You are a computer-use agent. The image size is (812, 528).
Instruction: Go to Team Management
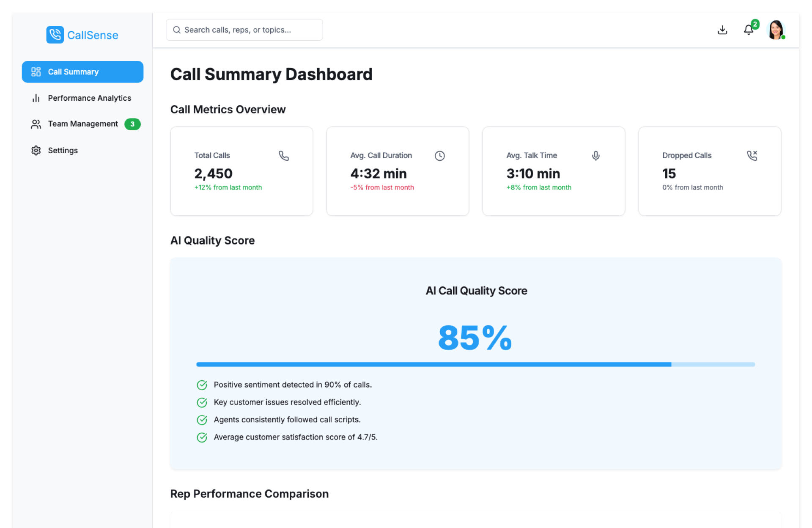[x=83, y=124]
